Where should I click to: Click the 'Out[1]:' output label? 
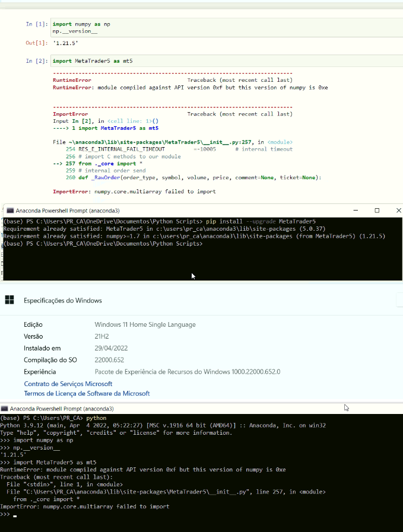coord(37,43)
